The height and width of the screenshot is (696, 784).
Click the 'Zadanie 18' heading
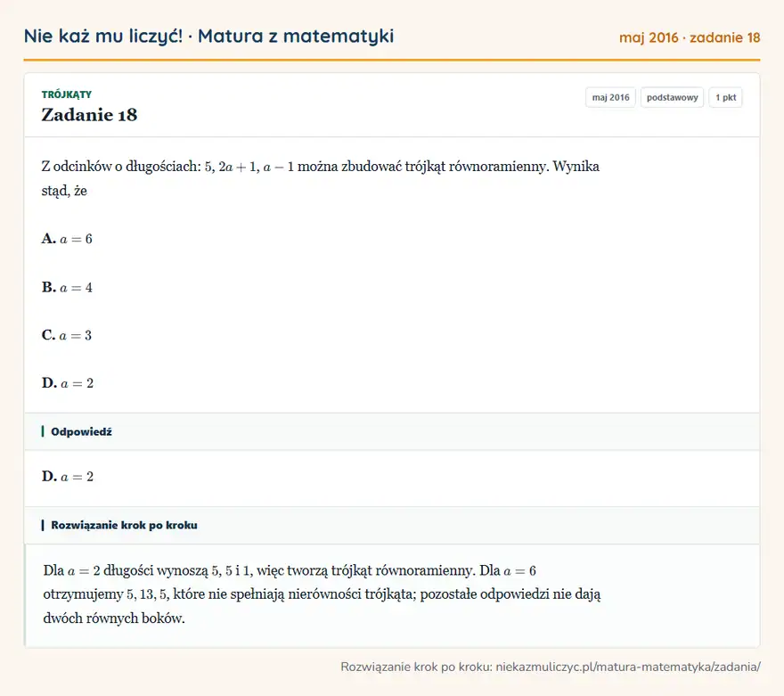(x=89, y=115)
